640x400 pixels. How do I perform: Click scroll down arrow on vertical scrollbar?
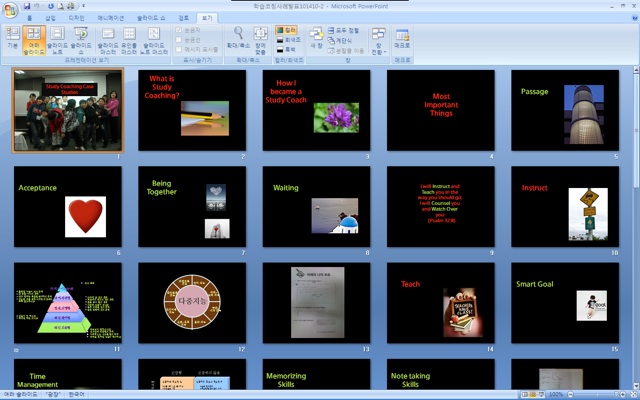tap(636, 386)
